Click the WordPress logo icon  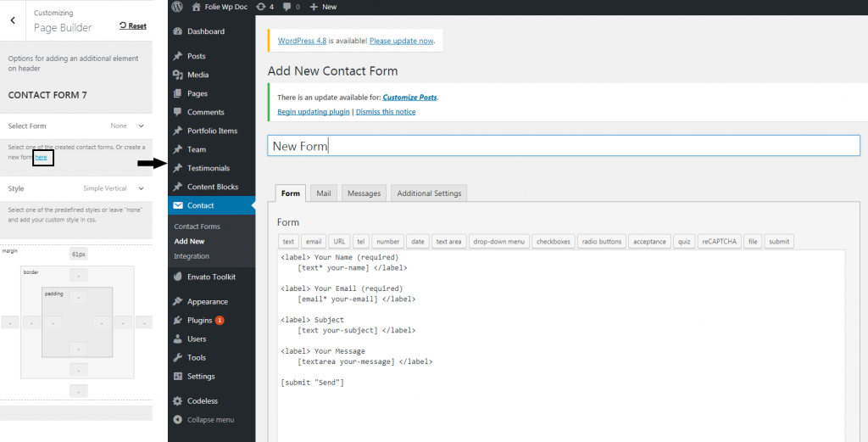[177, 7]
